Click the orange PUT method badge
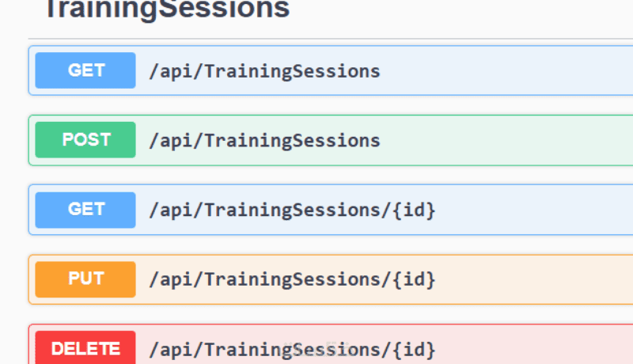This screenshot has height=364, width=633. [x=85, y=279]
